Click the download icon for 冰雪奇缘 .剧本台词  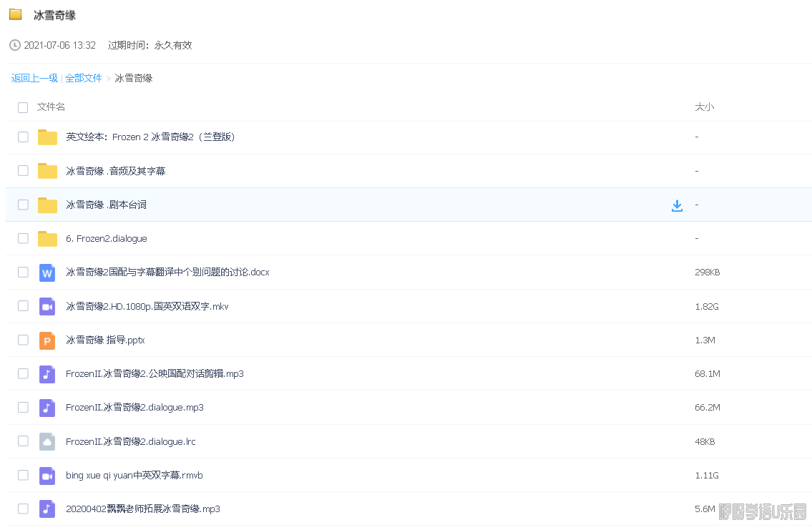(677, 205)
